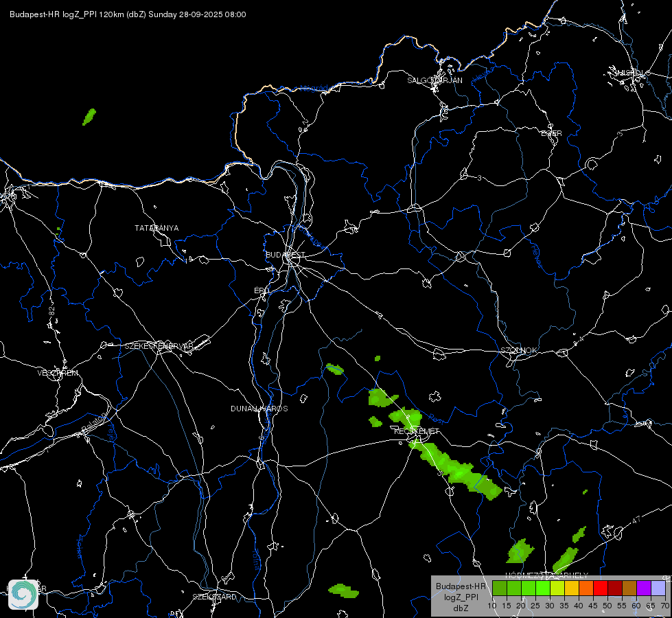Screen dimensions: 672x618
Task: Click the TATABANYA city label
Action: [x=157, y=228]
